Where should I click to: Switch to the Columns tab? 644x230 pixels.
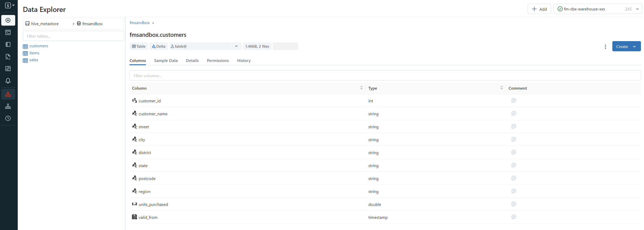tap(138, 61)
